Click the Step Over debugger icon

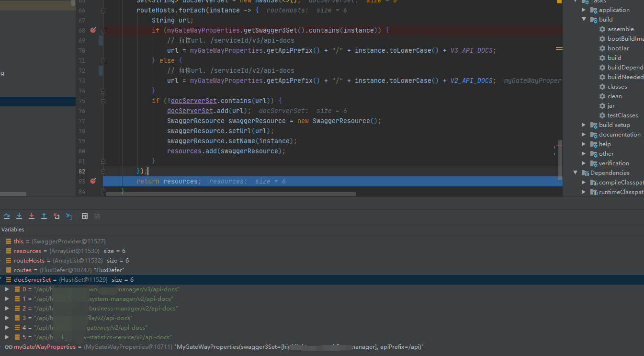(x=7, y=216)
